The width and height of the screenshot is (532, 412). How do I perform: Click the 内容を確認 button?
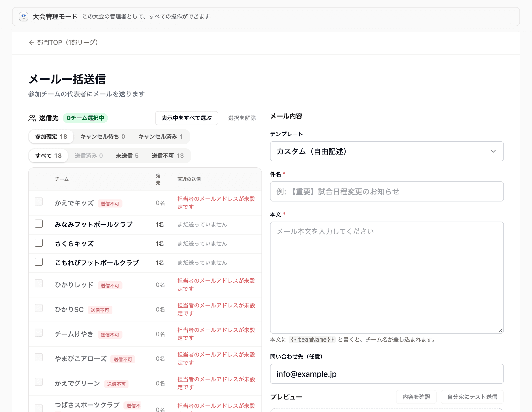416,397
